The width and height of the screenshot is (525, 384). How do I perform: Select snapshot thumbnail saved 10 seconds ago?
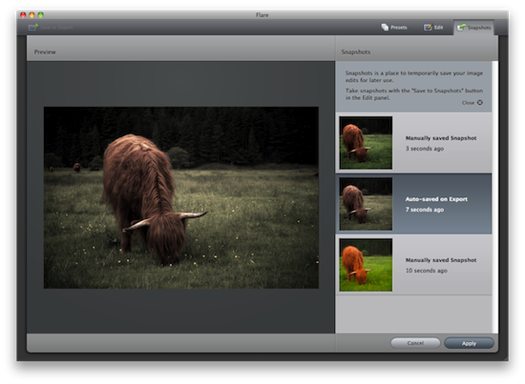pos(366,264)
